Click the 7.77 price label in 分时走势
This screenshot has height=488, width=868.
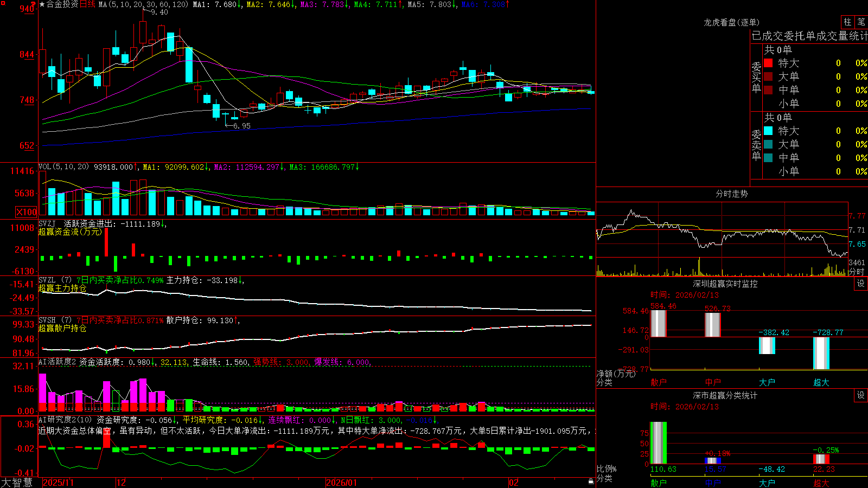(x=857, y=216)
